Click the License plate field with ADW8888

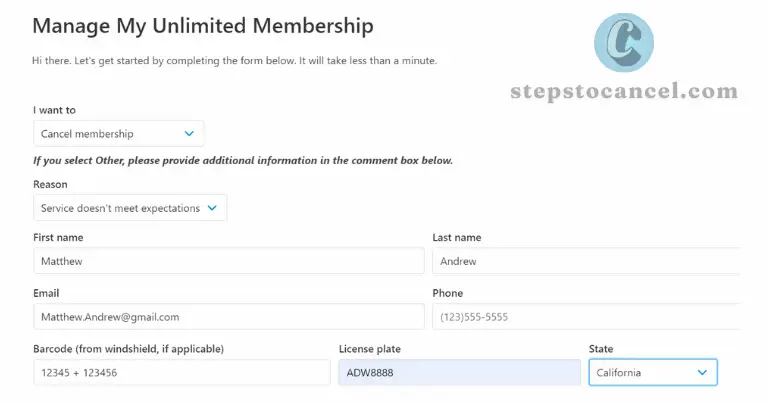pos(459,373)
